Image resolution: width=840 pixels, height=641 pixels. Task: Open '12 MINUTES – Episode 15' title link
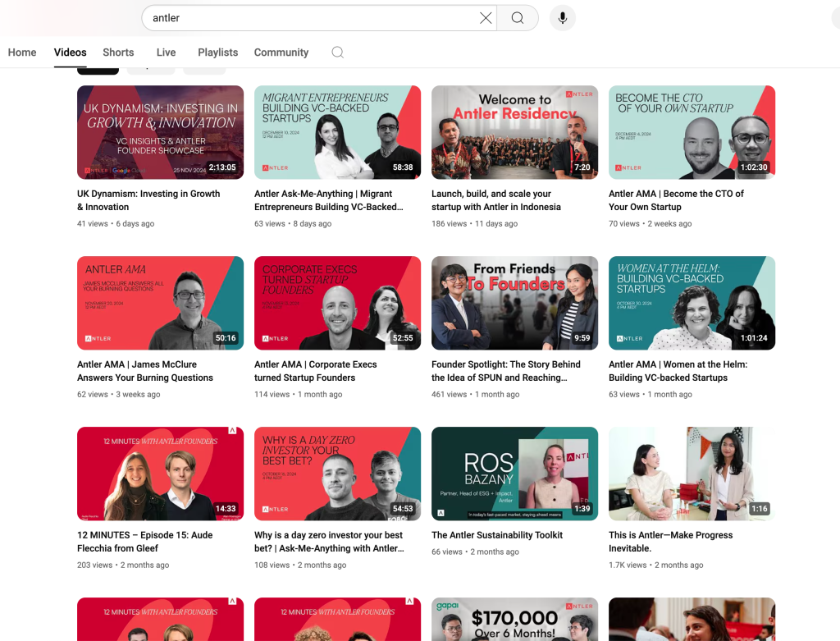click(144, 542)
